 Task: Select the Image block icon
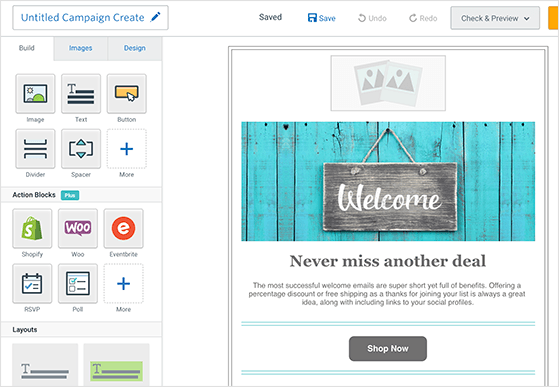point(35,94)
